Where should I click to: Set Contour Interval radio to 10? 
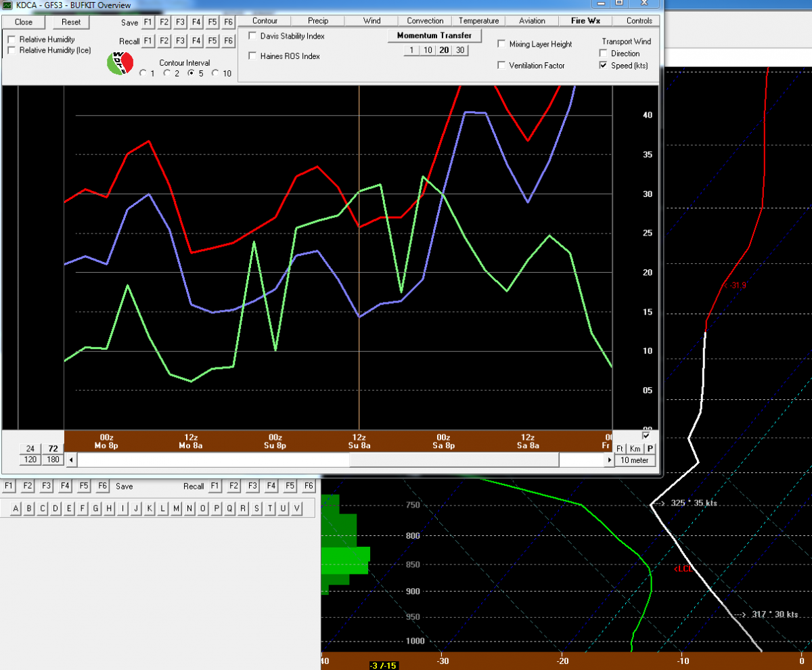pyautogui.click(x=216, y=73)
